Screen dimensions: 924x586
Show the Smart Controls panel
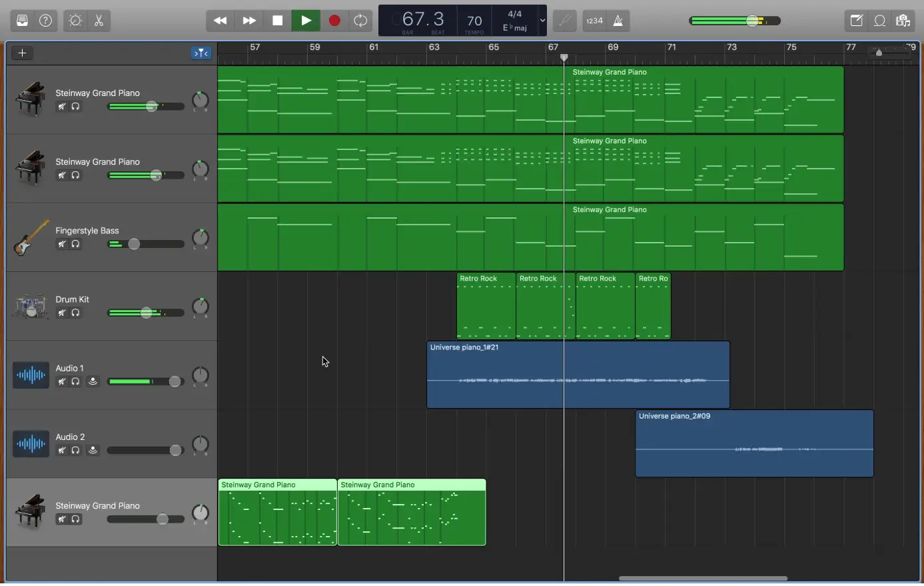(75, 21)
